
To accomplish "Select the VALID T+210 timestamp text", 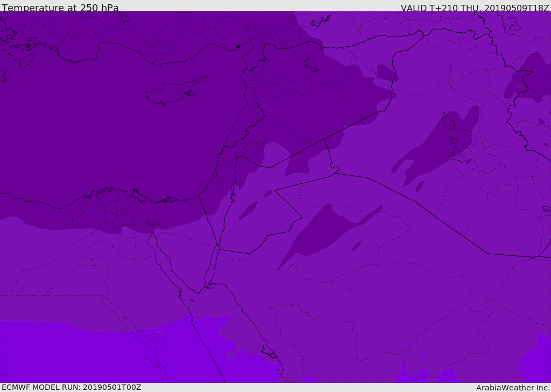I will click(475, 8).
